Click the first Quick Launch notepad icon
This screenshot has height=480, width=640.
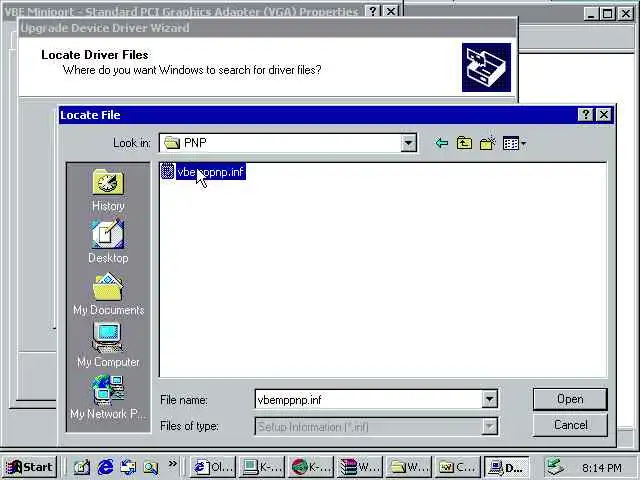pos(82,467)
